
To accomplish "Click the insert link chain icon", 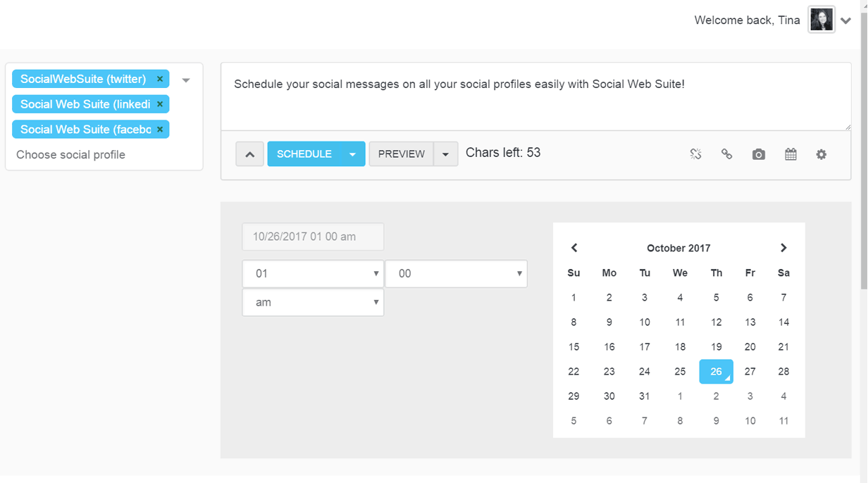I will 726,154.
